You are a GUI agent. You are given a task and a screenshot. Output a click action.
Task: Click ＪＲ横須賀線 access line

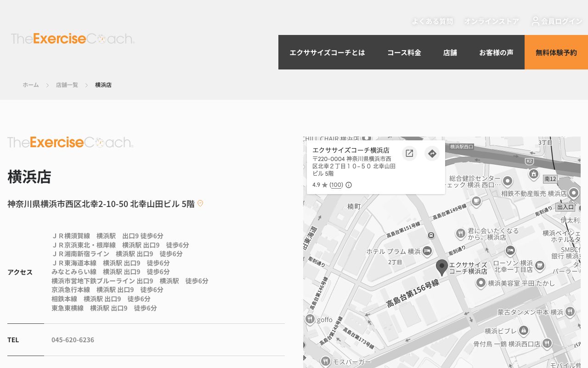click(x=107, y=236)
